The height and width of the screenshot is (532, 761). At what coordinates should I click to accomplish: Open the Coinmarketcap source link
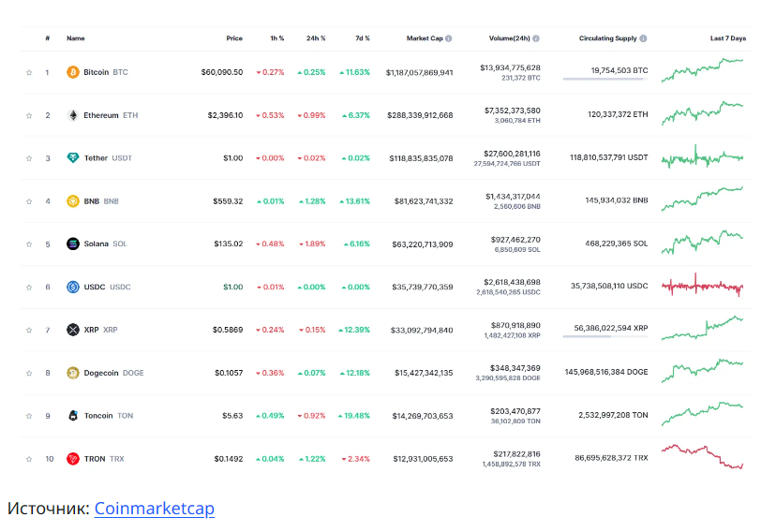tap(155, 509)
